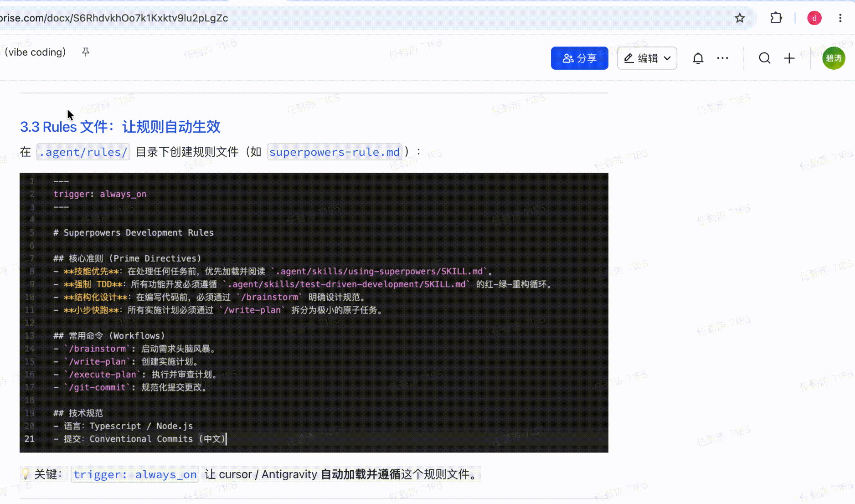Click the blue 分享 share button
Screen dimensions: 855x504
coord(579,58)
